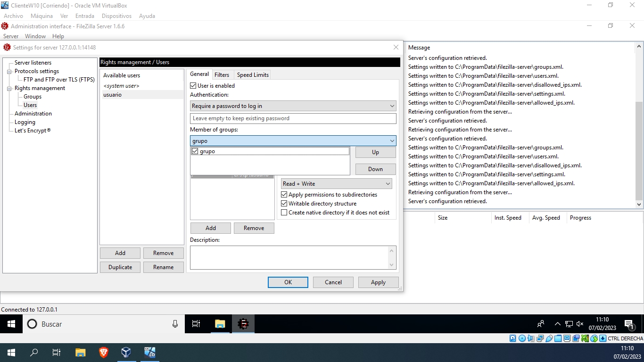Select '<system user>' in Available users

pyautogui.click(x=142, y=86)
